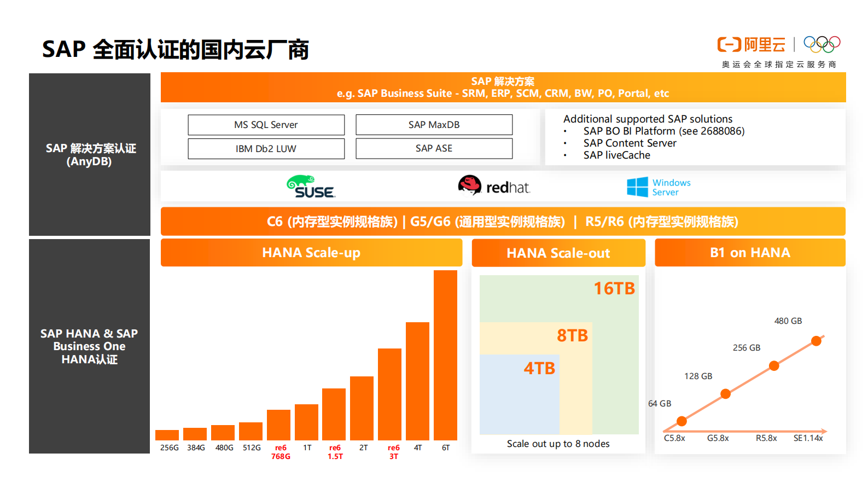This screenshot has height=488, width=868.
Task: Click the re6 1.5T bar
Action: (x=334, y=414)
